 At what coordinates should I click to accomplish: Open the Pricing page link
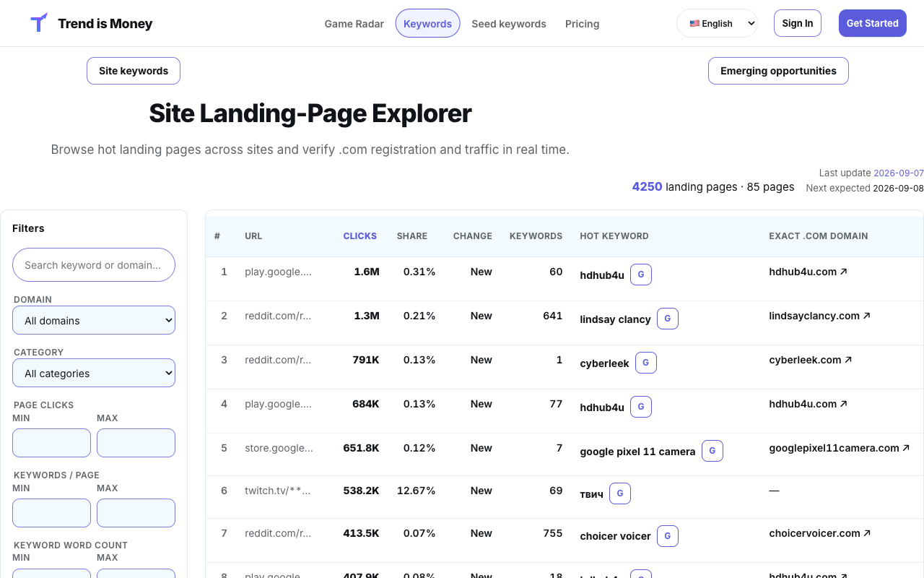583,23
